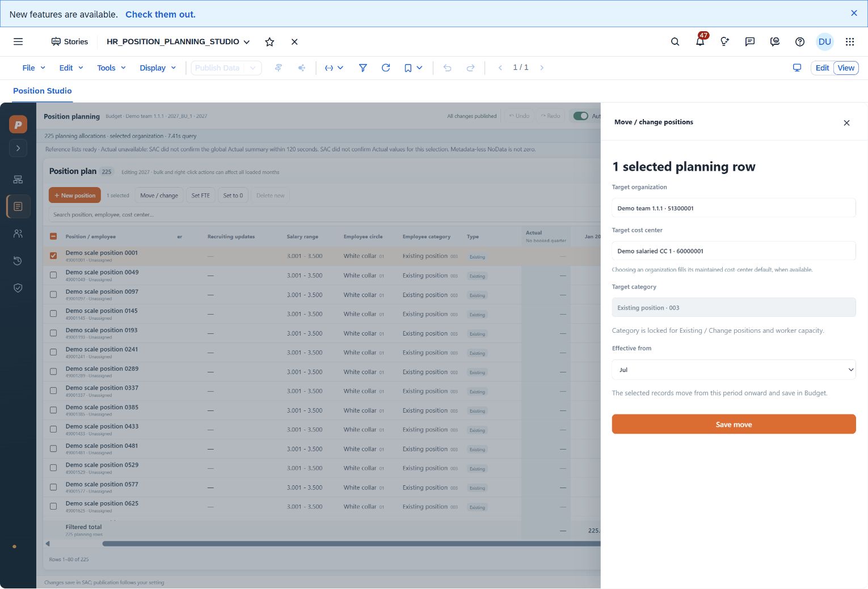Open the bookmark icon in toolbar

pos(408,67)
